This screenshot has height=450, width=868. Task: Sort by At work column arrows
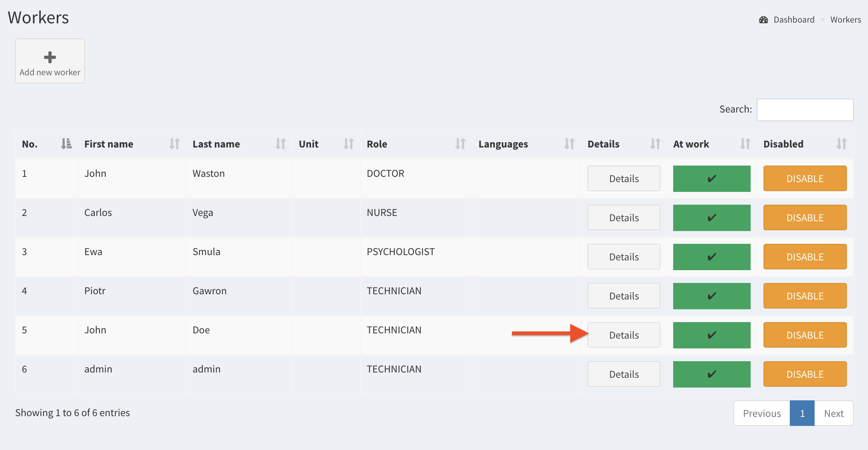pyautogui.click(x=745, y=144)
